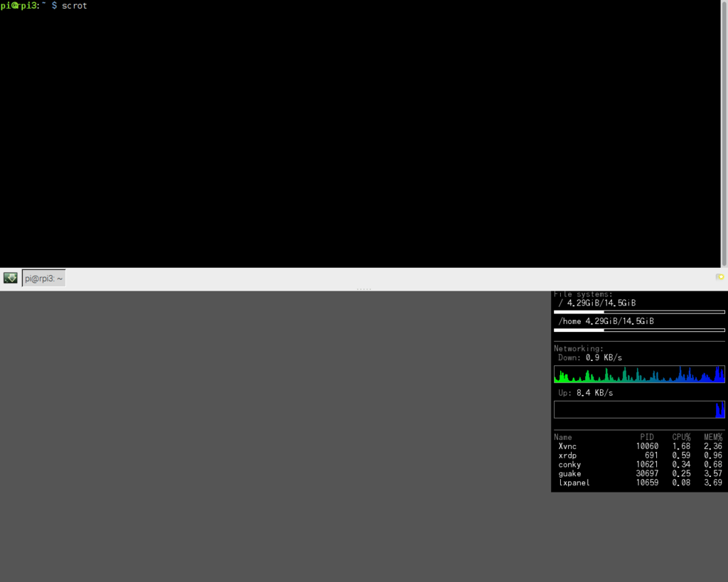Screen dimensions: 728x582
Task: Click the pi@rpi3 prompt text
Action: pyautogui.click(x=20, y=6)
